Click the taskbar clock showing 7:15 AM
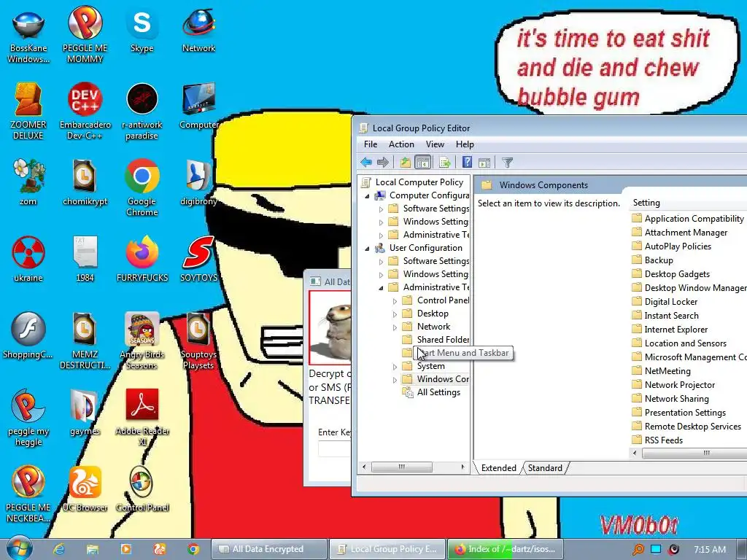 (x=709, y=550)
